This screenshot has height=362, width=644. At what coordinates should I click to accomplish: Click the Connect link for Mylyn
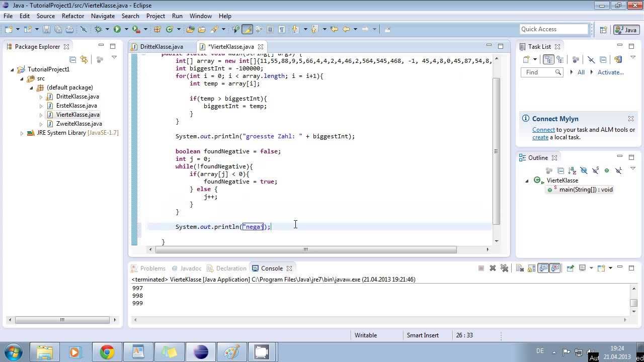(x=543, y=130)
